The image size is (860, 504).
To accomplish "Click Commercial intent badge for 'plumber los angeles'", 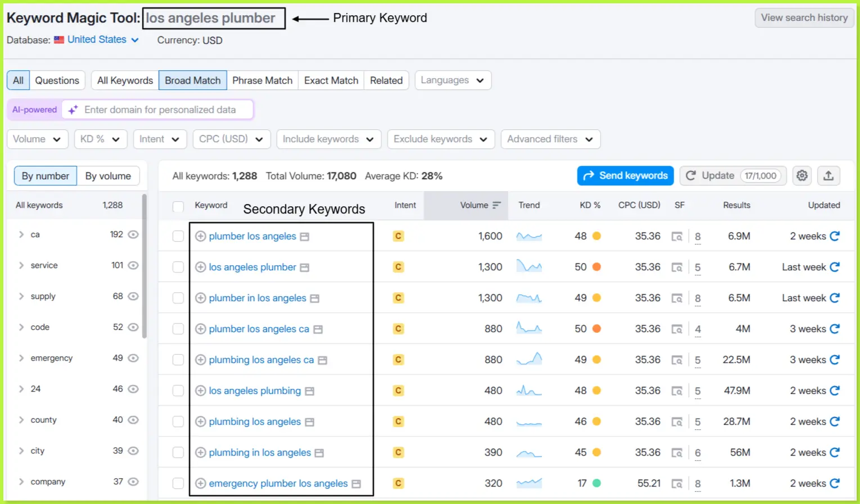I will tap(398, 237).
